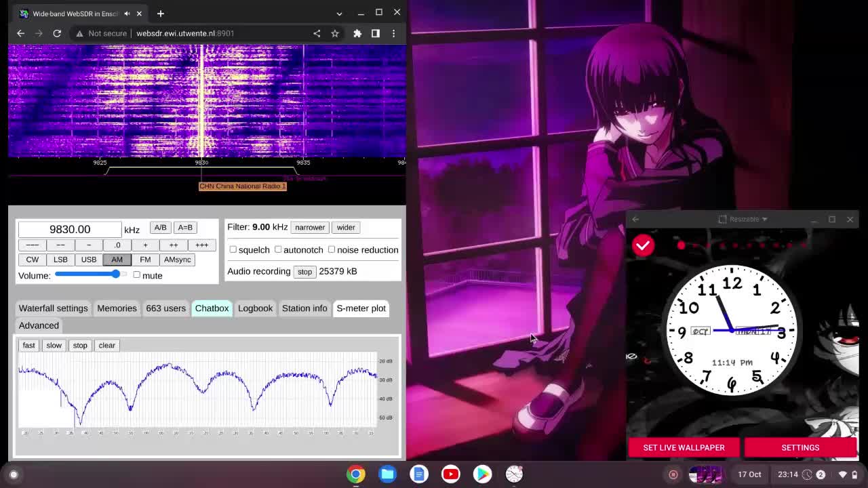The width and height of the screenshot is (868, 488).
Task: Launch Chrome from the shelf
Action: click(x=356, y=474)
